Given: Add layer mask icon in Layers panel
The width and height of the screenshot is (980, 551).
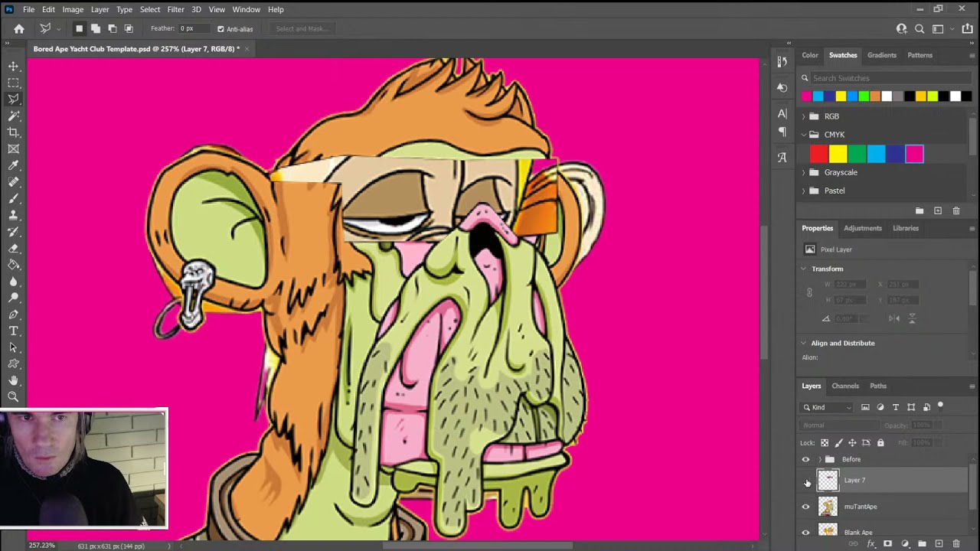Looking at the screenshot, I should (888, 544).
